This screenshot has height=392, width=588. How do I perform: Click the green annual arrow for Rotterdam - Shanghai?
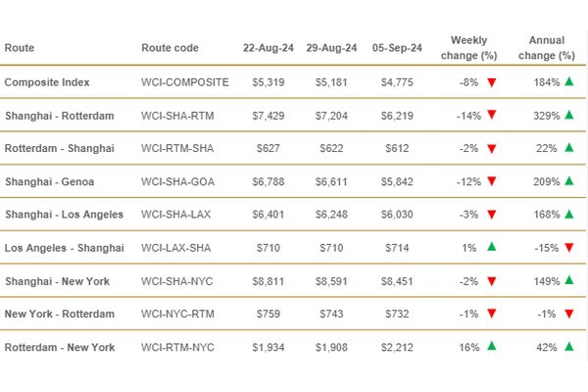pyautogui.click(x=569, y=148)
